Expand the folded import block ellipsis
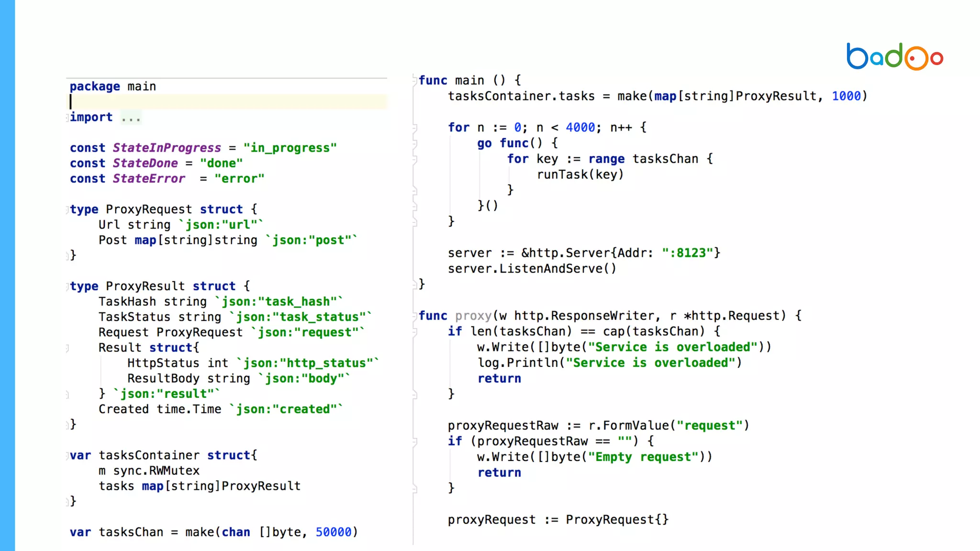The image size is (980, 551). tap(131, 118)
